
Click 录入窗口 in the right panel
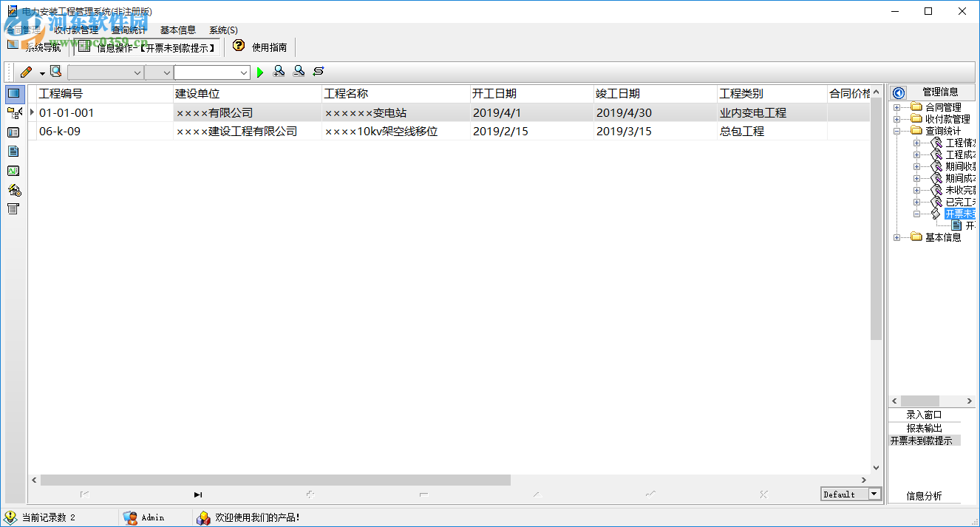click(x=925, y=415)
